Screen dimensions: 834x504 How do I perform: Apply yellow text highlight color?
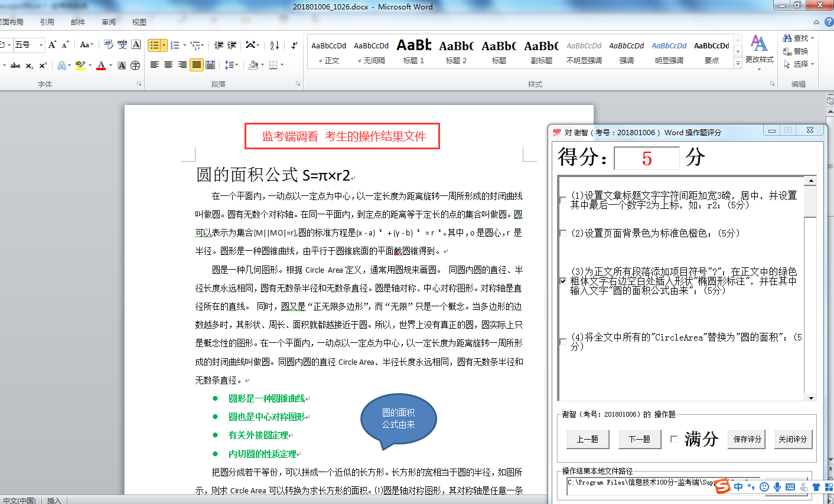80,66
